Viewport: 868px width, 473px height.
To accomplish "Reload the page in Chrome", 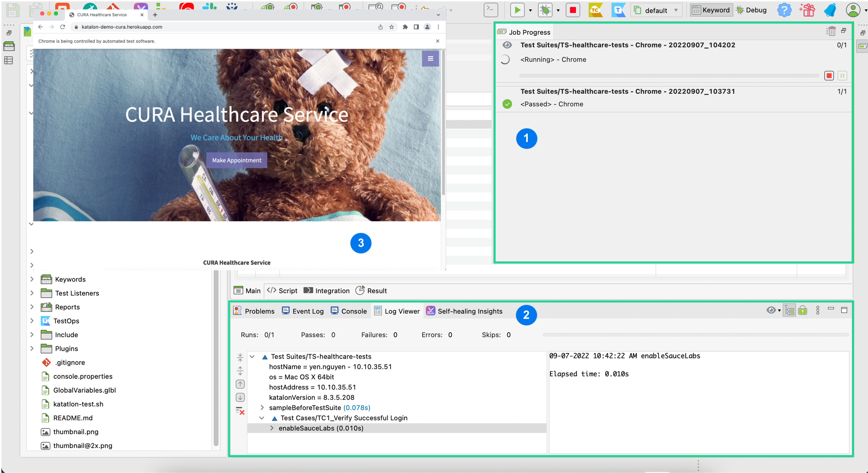I will [x=62, y=27].
